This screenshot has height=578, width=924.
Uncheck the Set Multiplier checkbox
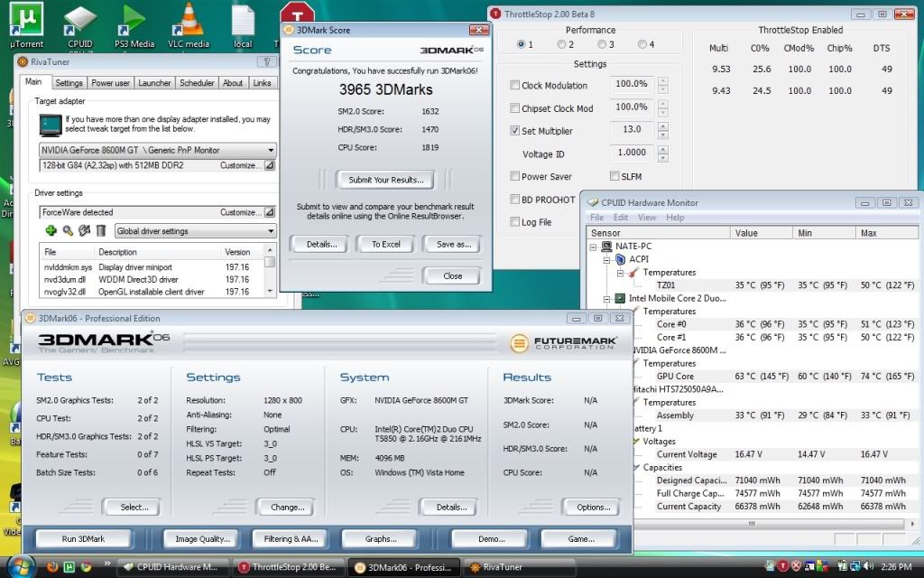[x=514, y=130]
